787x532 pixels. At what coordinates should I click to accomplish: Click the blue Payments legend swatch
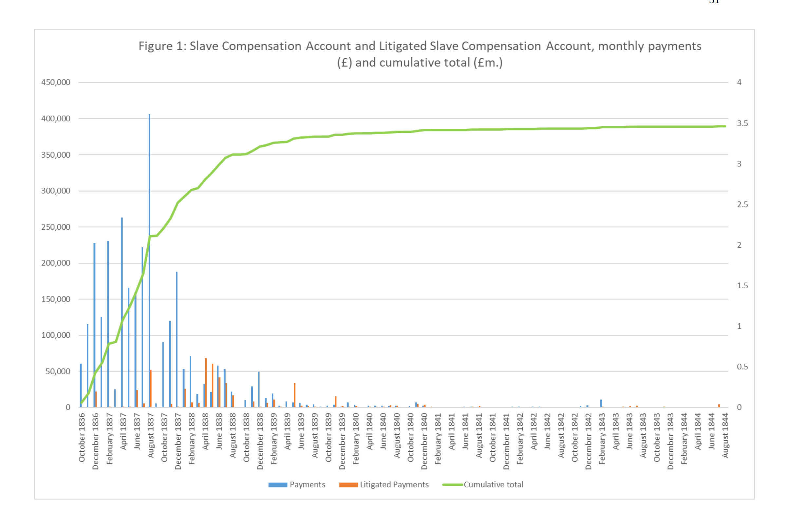(277, 484)
